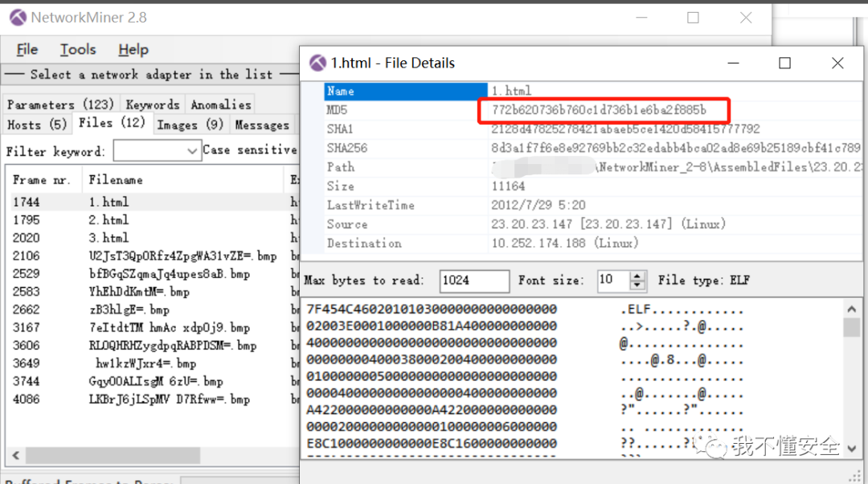This screenshot has width=868, height=484.
Task: Select the SHA1 property row
Action: click(x=592, y=129)
